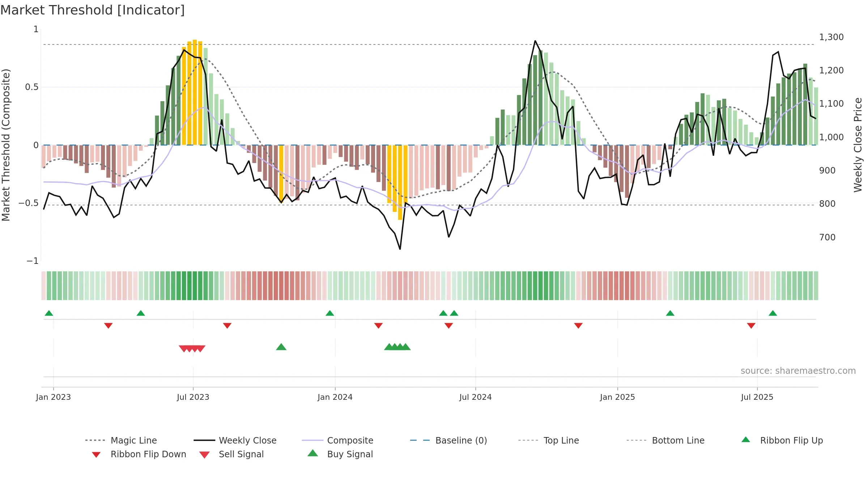Image resolution: width=868 pixels, height=488 pixels.
Task: Click the Weekly Close Price axis title
Action: [x=858, y=145]
